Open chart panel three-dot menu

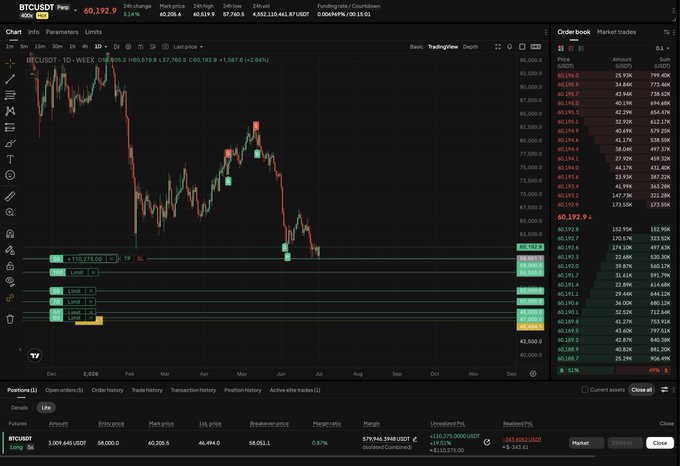(x=545, y=32)
